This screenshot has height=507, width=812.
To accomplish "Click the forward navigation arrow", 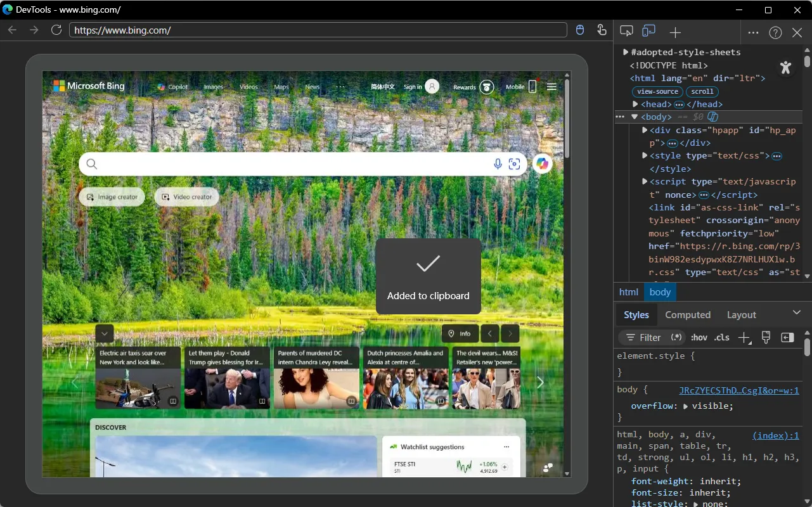I will coord(34,30).
